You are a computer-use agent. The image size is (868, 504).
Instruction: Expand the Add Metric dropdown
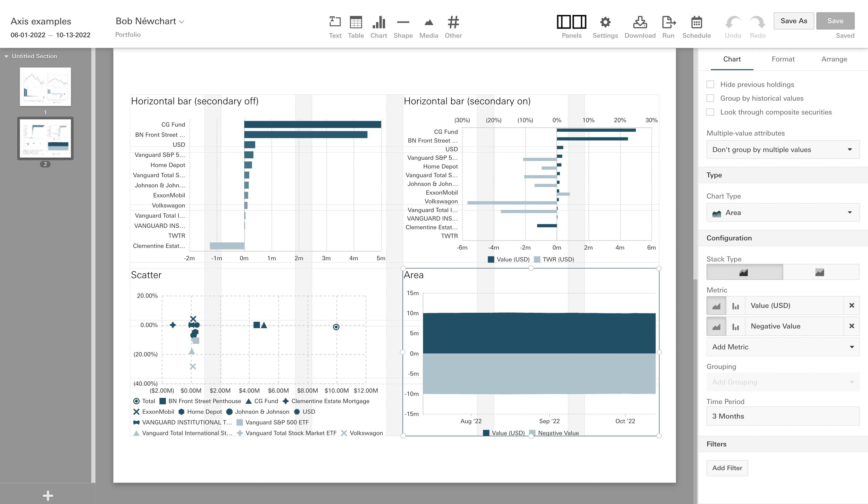click(x=783, y=347)
